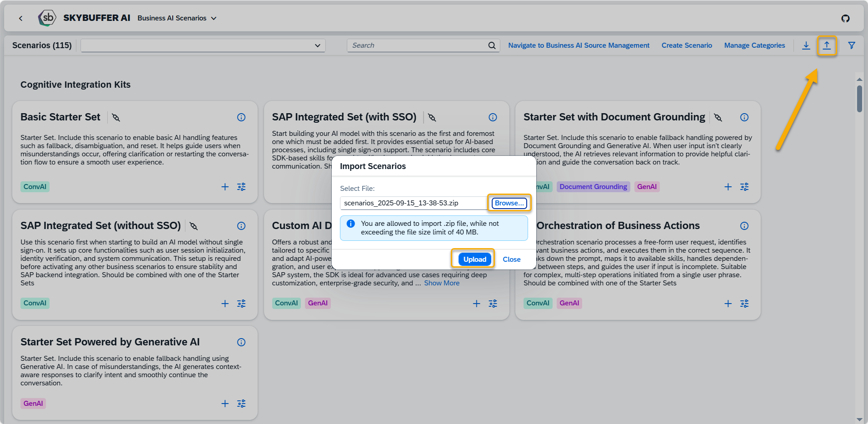
Task: Click ConvAI tag on Basic Starter Set
Action: pos(35,187)
